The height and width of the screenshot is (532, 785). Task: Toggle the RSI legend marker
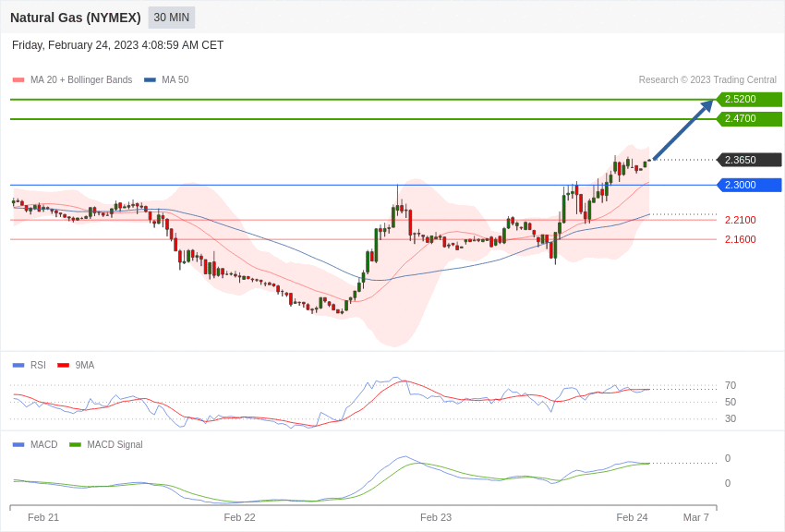[x=18, y=366]
